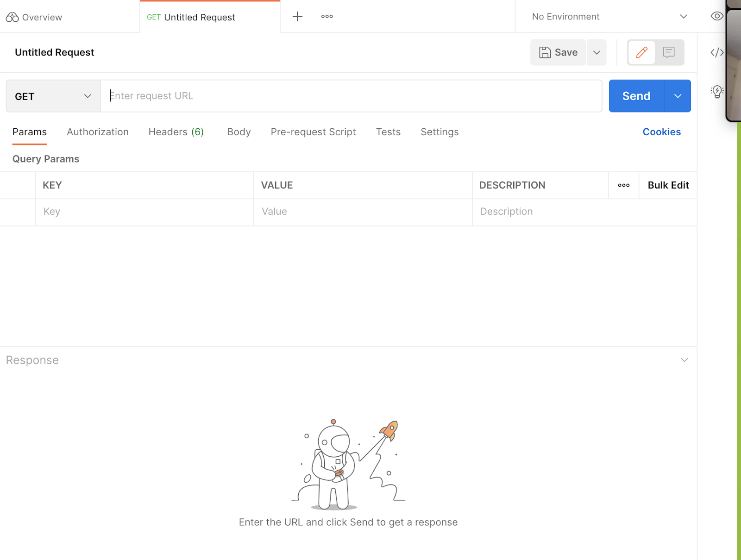Click Bulk Edit for query params

point(668,185)
